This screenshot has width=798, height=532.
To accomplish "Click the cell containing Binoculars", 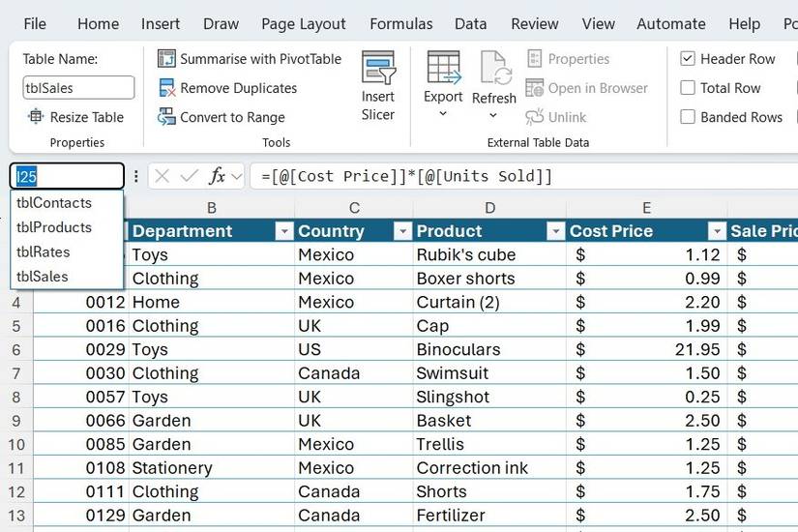I will [489, 349].
